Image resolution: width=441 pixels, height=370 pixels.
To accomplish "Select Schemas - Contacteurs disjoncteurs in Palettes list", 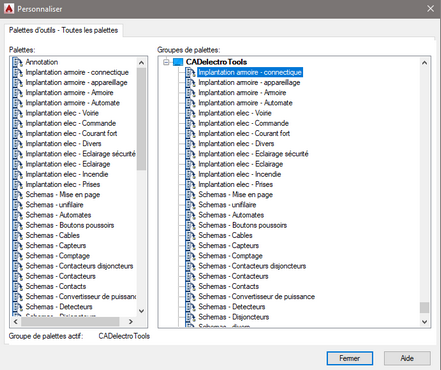I will (79, 266).
